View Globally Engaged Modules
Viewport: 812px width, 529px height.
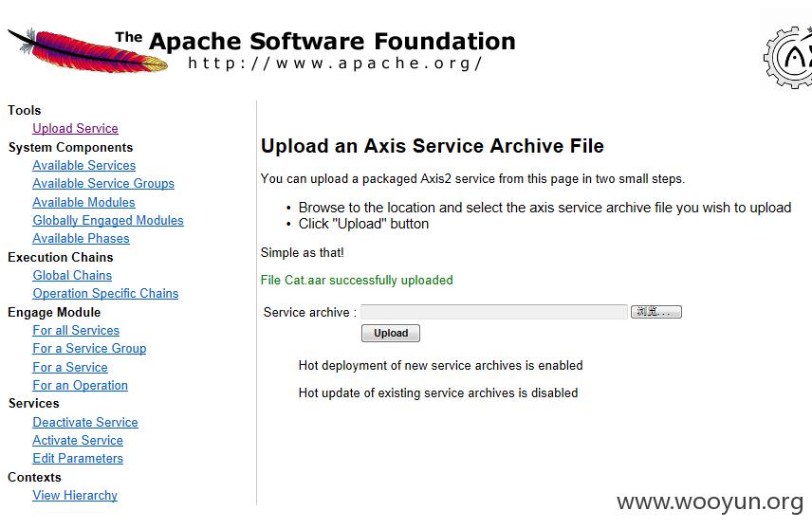108,220
